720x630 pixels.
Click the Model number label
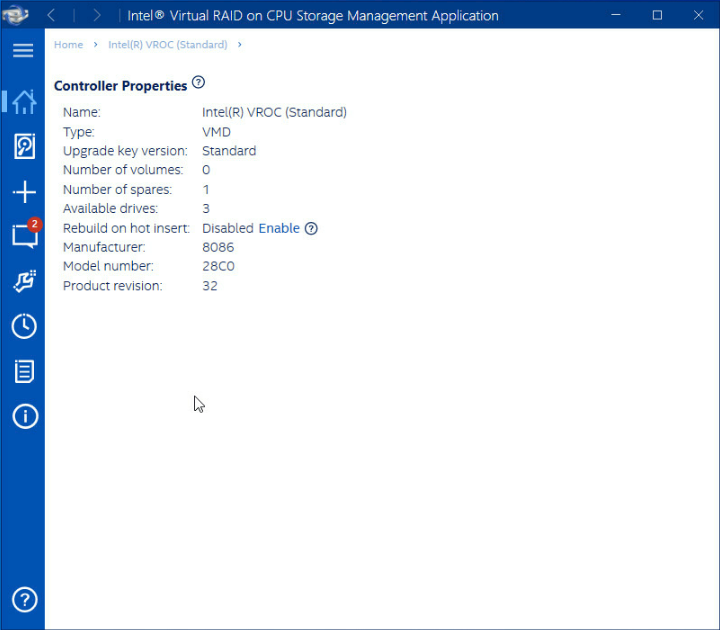coord(108,266)
